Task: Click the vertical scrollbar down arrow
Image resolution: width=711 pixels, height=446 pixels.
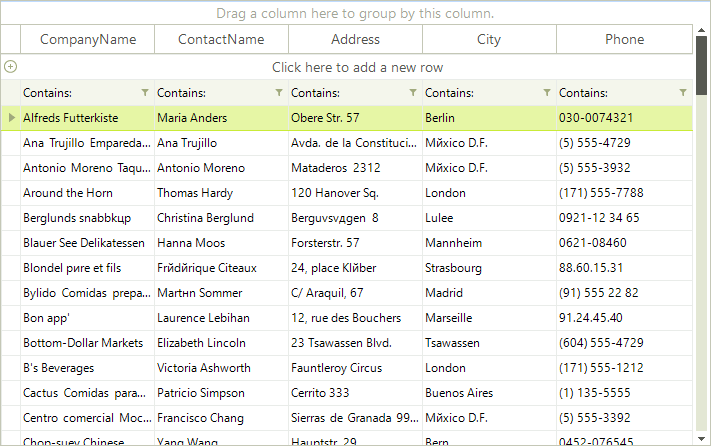Action: click(x=701, y=439)
